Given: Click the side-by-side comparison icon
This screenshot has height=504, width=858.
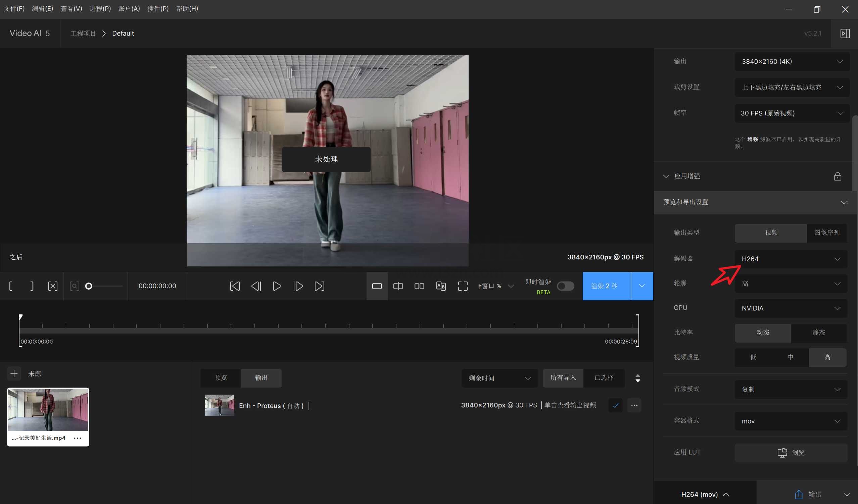Looking at the screenshot, I should (420, 286).
